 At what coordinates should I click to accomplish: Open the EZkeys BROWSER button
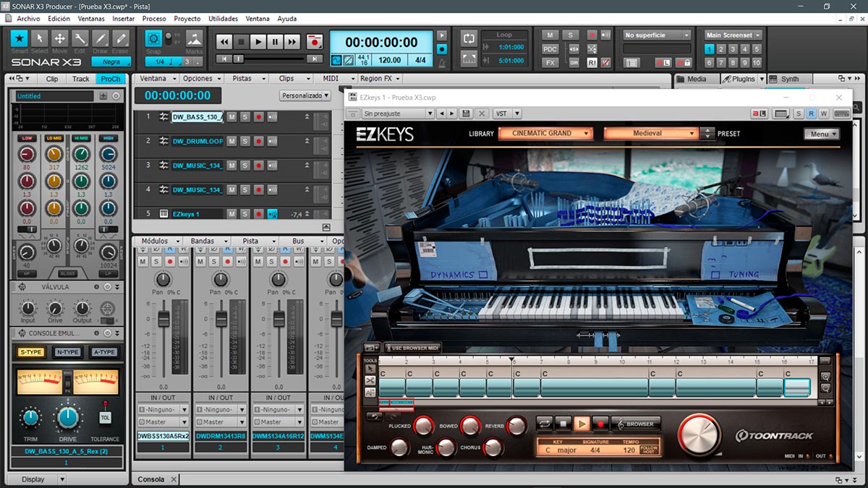tap(637, 424)
